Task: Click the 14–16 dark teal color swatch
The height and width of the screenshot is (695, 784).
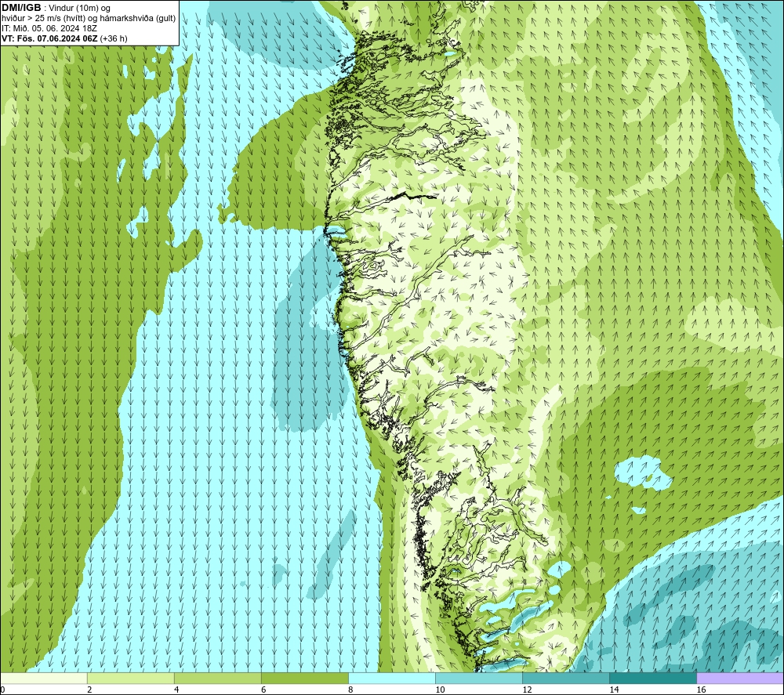Action: pos(652,678)
